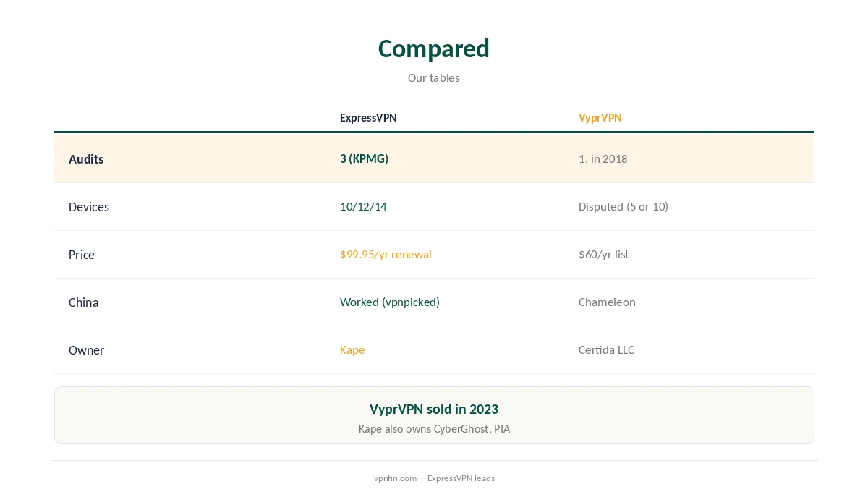868x492 pixels.
Task: Click the "Our tables" subtitle
Action: click(x=433, y=78)
